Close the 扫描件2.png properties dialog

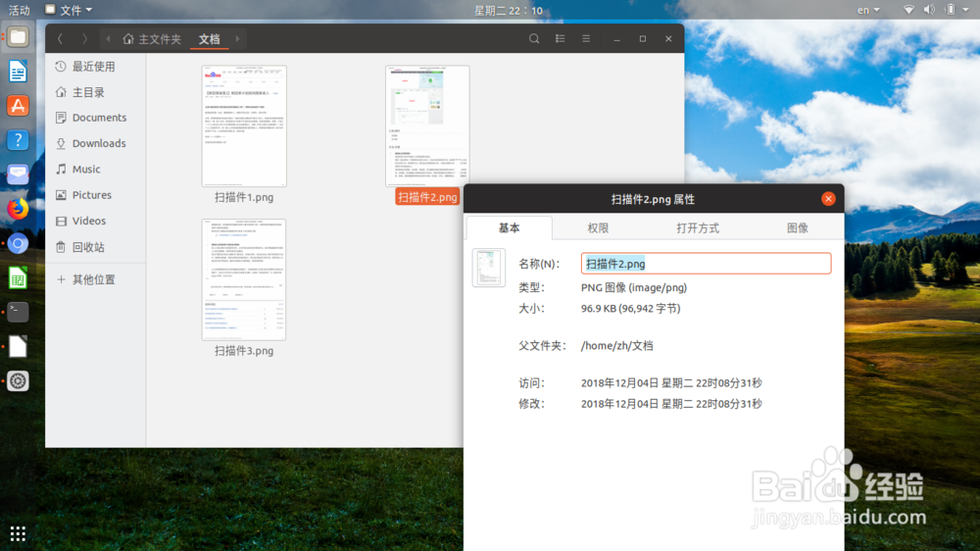[x=828, y=199]
